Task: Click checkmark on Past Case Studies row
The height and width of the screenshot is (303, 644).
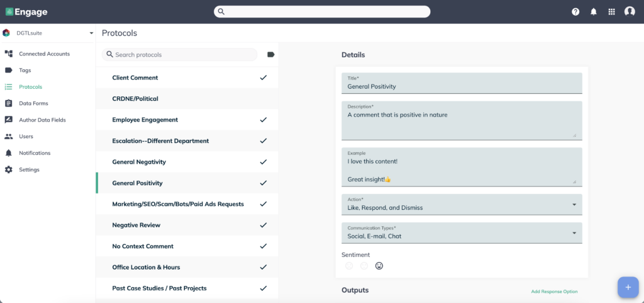Action: [x=264, y=289]
